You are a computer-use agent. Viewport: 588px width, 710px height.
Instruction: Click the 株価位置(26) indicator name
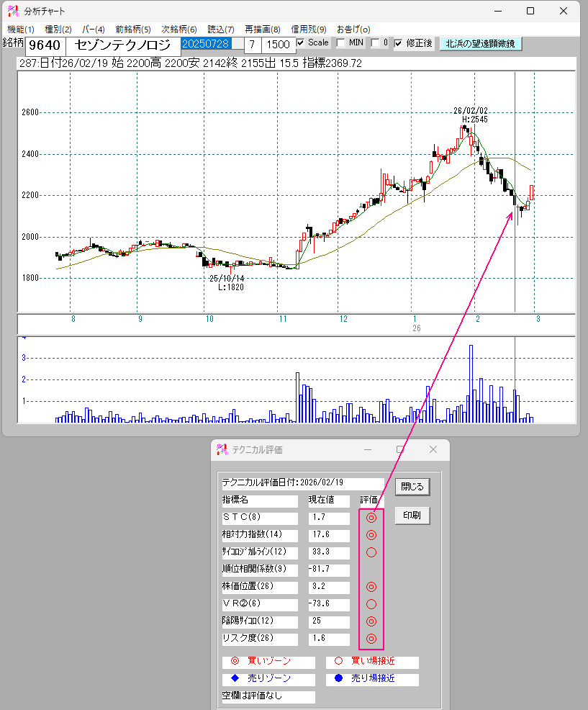click(260, 587)
